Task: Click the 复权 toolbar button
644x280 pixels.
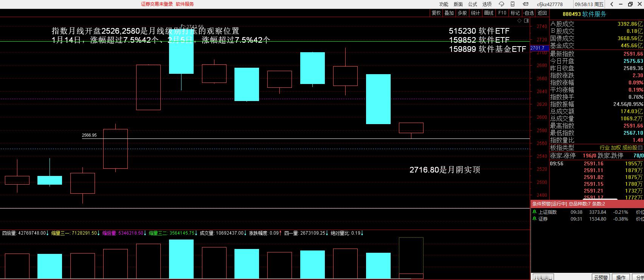Action: (436, 13)
